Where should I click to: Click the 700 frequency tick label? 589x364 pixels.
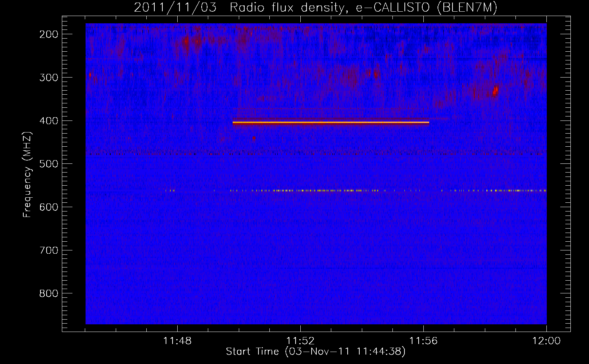(x=49, y=250)
